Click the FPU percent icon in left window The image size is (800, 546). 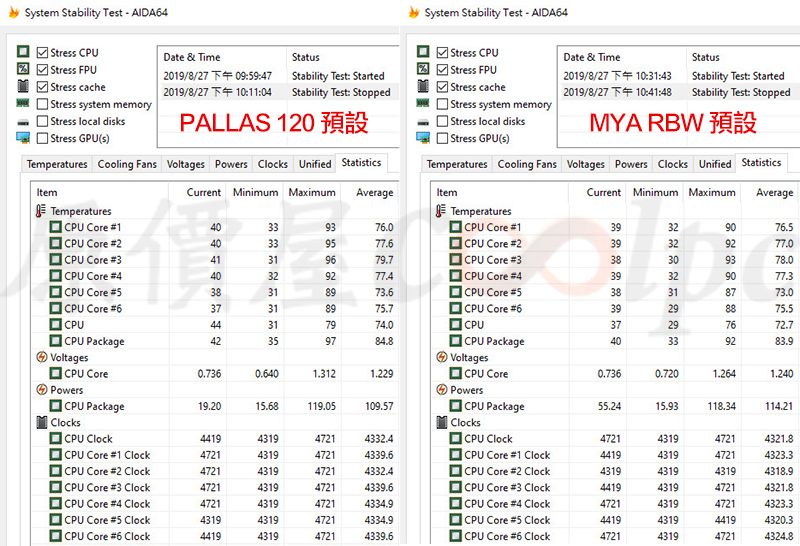[x=23, y=68]
